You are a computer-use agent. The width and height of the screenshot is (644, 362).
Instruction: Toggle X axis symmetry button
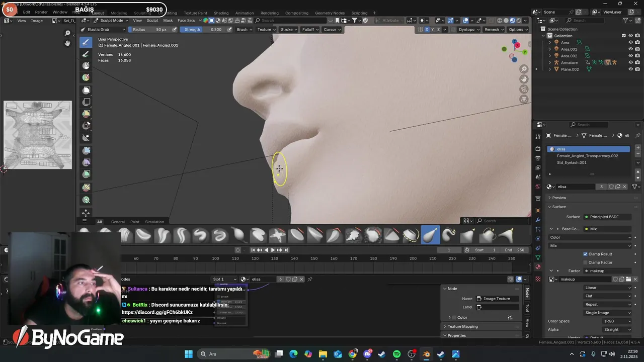tap(427, 29)
